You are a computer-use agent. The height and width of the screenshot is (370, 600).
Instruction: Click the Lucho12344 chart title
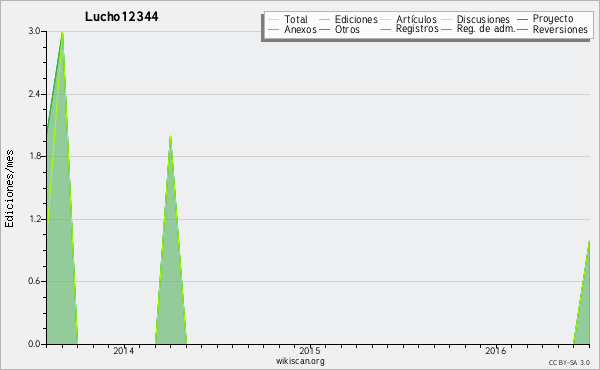(121, 16)
